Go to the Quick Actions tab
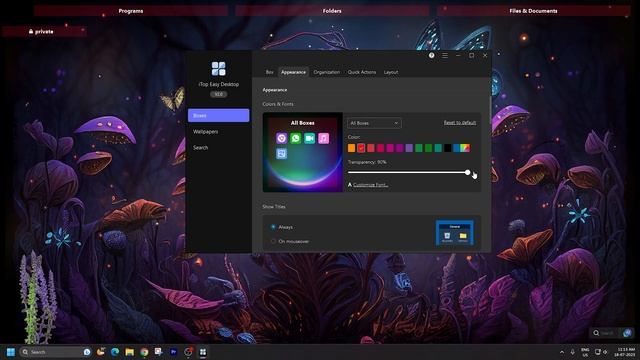This screenshot has height=360, width=640. [x=362, y=72]
